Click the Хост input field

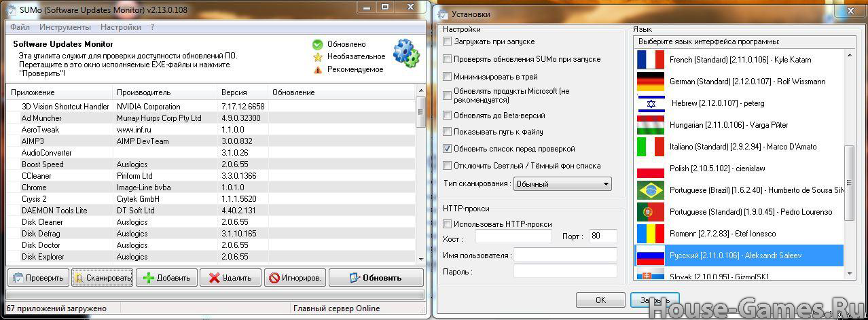(513, 236)
